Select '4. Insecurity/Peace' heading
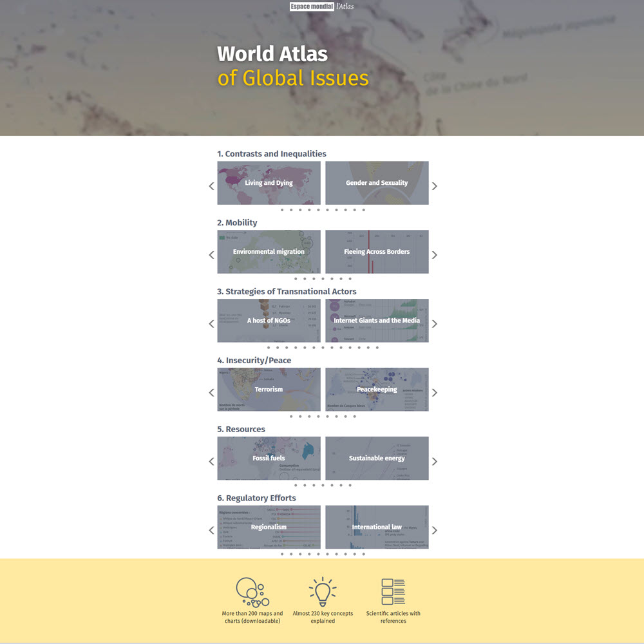 pos(254,360)
